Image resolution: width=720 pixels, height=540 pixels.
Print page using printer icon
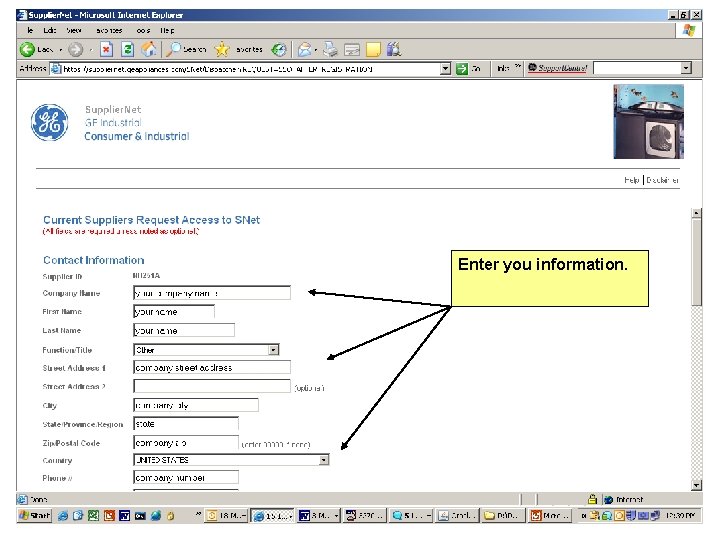point(330,49)
